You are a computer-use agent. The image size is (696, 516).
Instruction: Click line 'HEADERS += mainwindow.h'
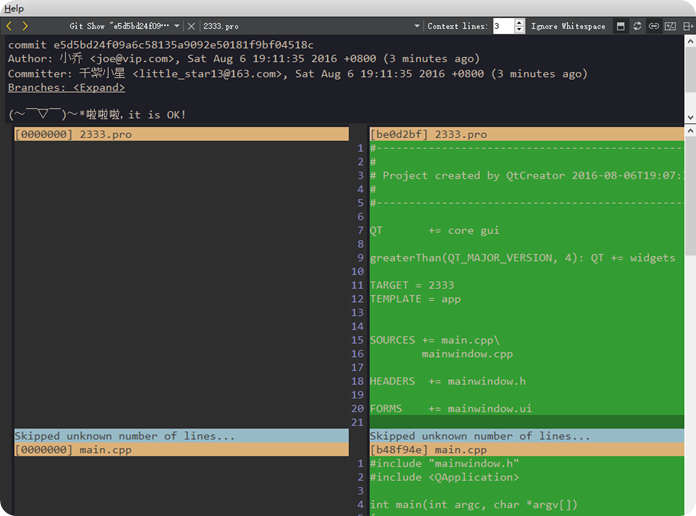[x=448, y=381]
